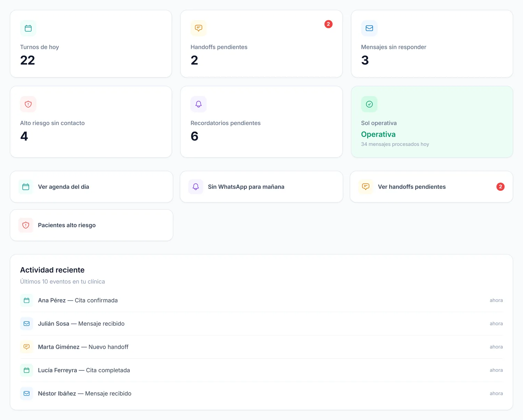Click the Recordatorios pendientes count 6
The width and height of the screenshot is (523, 420).
[x=194, y=136]
